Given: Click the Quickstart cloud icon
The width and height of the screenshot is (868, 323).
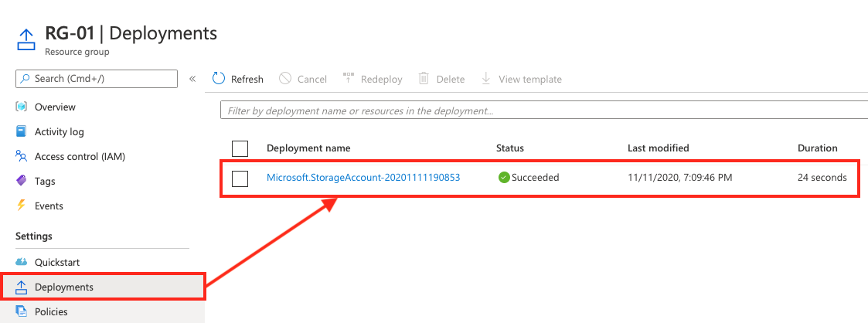Looking at the screenshot, I should [x=22, y=262].
